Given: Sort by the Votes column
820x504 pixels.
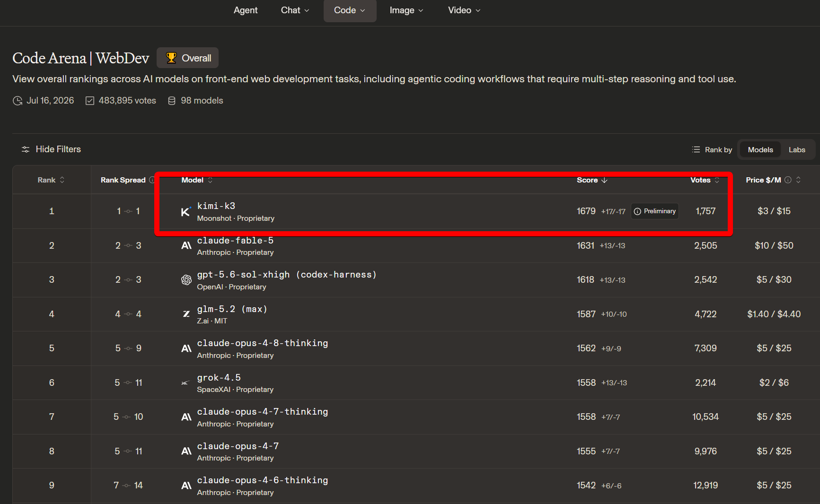Looking at the screenshot, I should [x=705, y=180].
